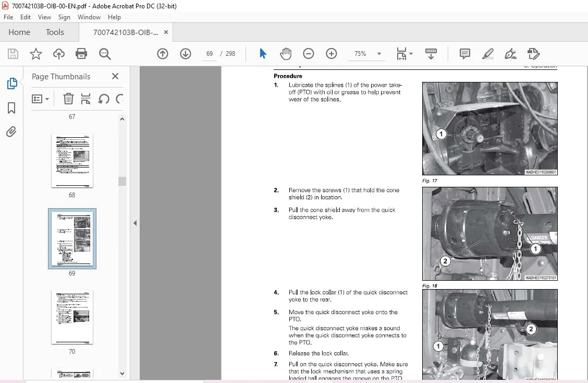Image resolution: width=588 pixels, height=383 pixels.
Task: Switch to the Home tab
Action: pos(19,32)
